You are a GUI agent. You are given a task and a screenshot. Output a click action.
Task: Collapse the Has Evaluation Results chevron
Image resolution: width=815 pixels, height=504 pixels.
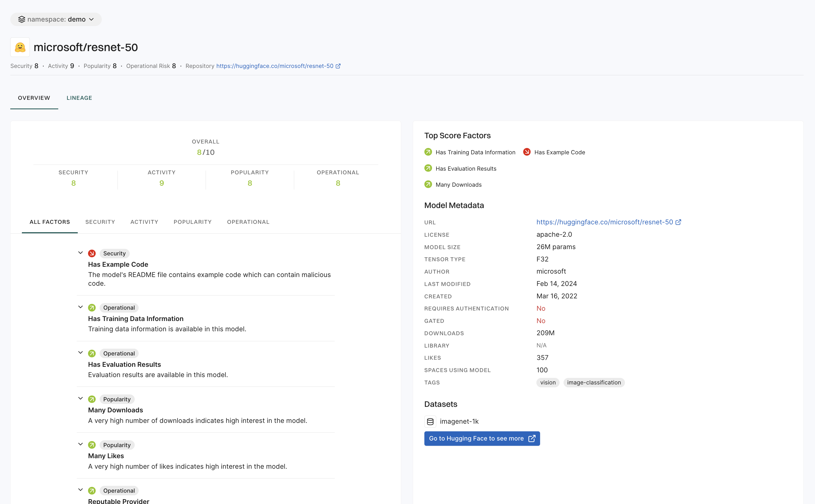[x=80, y=353]
